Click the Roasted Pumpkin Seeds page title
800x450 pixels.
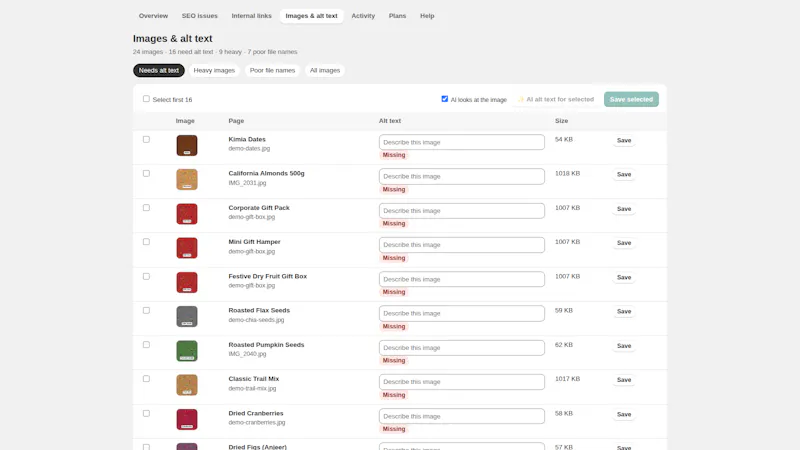point(266,345)
